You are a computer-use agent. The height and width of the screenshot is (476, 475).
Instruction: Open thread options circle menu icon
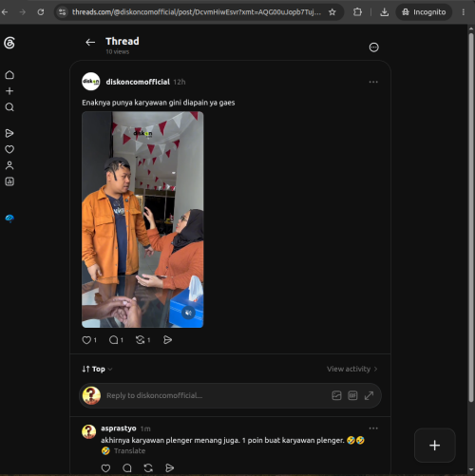pos(374,48)
